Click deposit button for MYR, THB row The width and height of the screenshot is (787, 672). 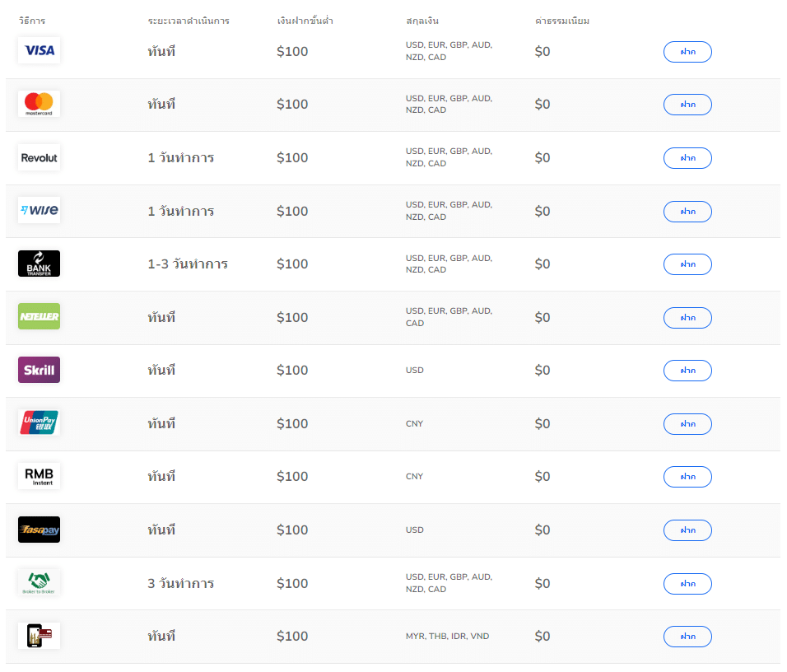point(687,637)
